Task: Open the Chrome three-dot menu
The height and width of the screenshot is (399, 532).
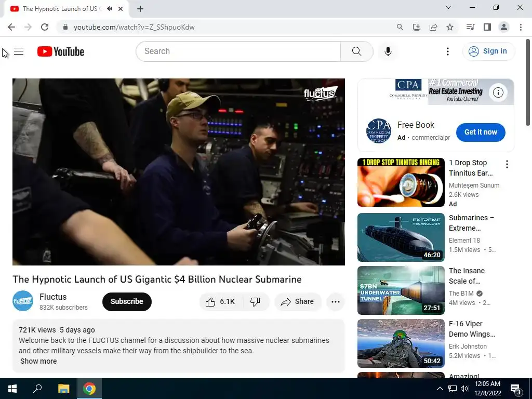Action: [x=521, y=27]
